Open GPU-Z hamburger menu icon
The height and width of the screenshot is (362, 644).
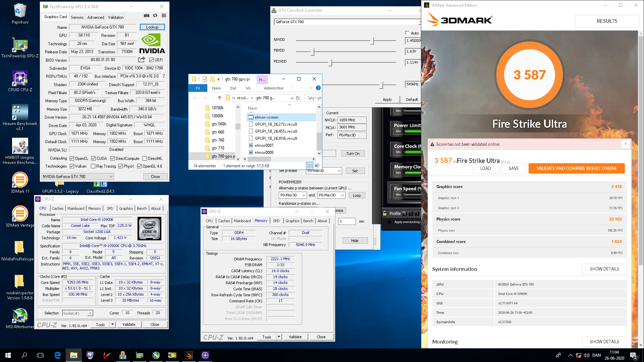pos(164,15)
